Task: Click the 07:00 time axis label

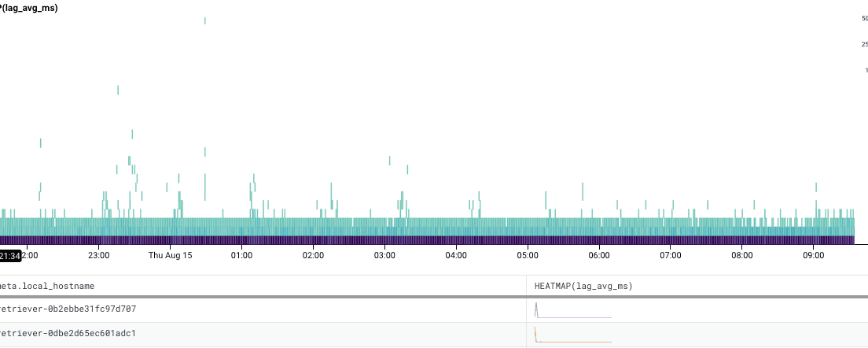Action: coord(671,256)
